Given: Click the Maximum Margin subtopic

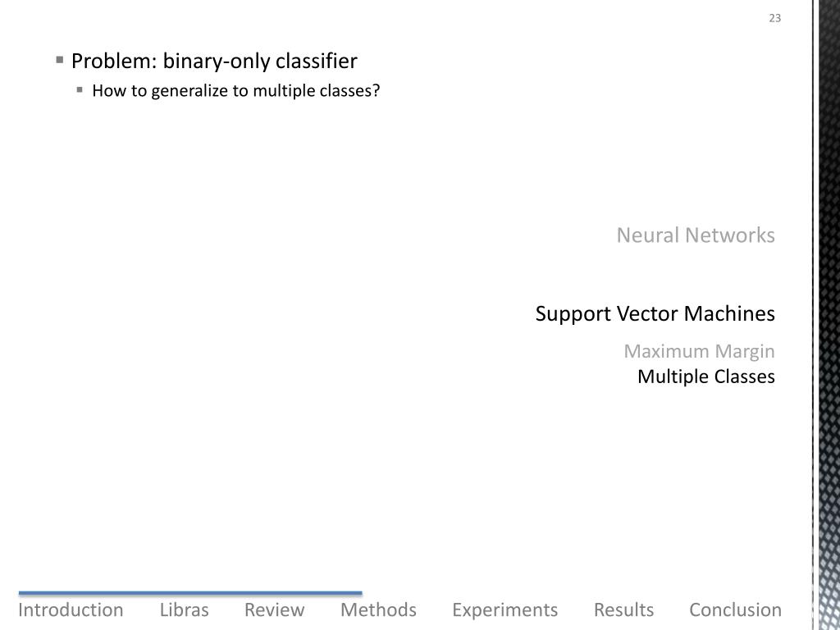Looking at the screenshot, I should [x=699, y=352].
